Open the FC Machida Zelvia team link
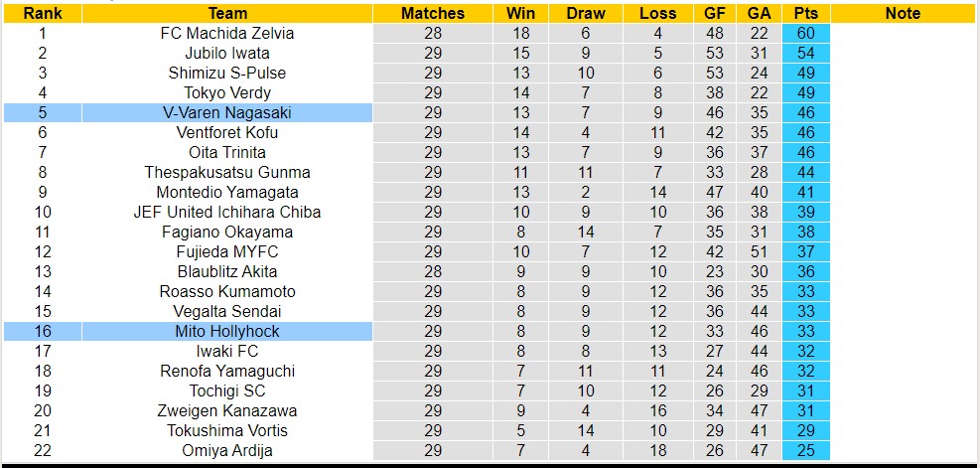The width and height of the screenshot is (980, 468). [x=227, y=33]
